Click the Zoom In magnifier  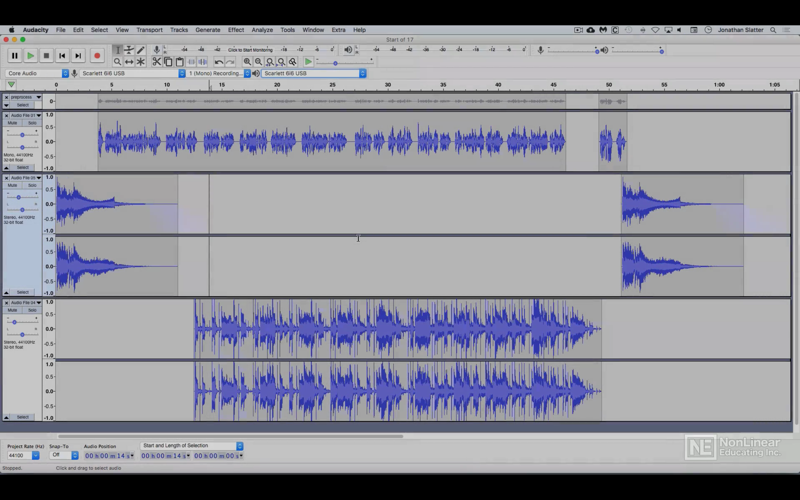coord(247,62)
